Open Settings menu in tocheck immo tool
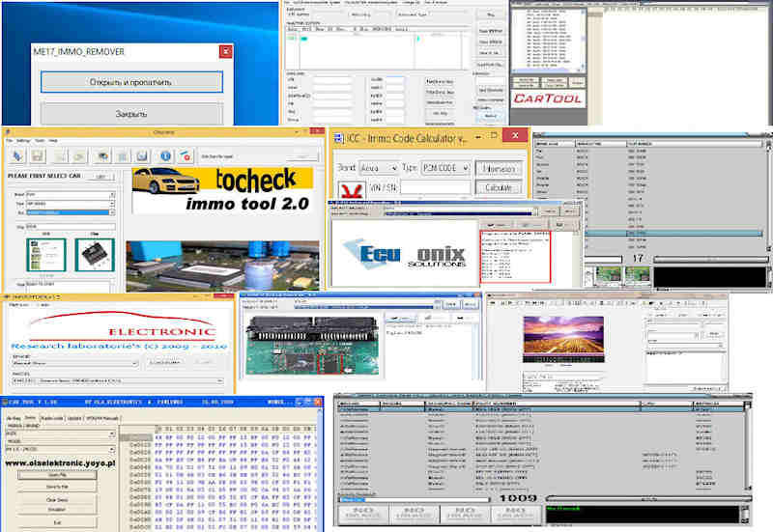Image resolution: width=773 pixels, height=532 pixels. click(23, 141)
